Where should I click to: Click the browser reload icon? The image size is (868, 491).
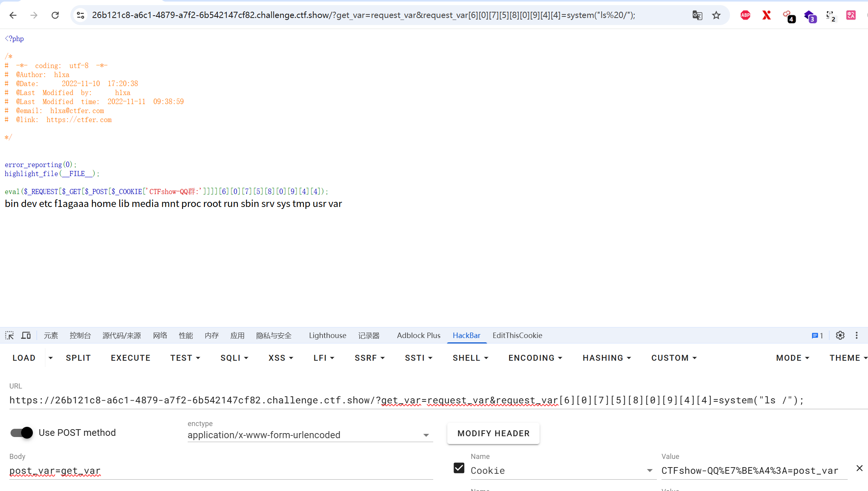[x=55, y=15]
